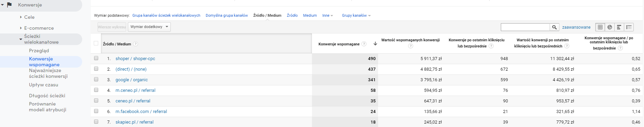Open Najważniejsze ścieżki konwersji report
644x127 pixels.
coord(48,73)
